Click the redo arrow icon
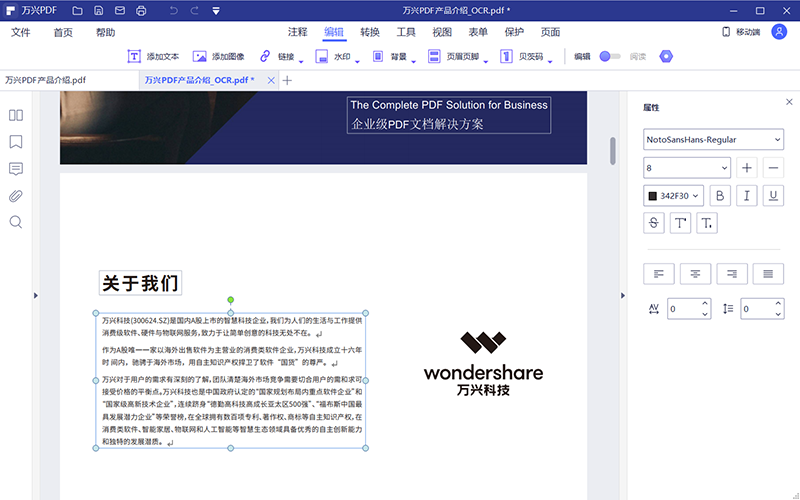Image resolution: width=800 pixels, height=500 pixels. [x=194, y=10]
